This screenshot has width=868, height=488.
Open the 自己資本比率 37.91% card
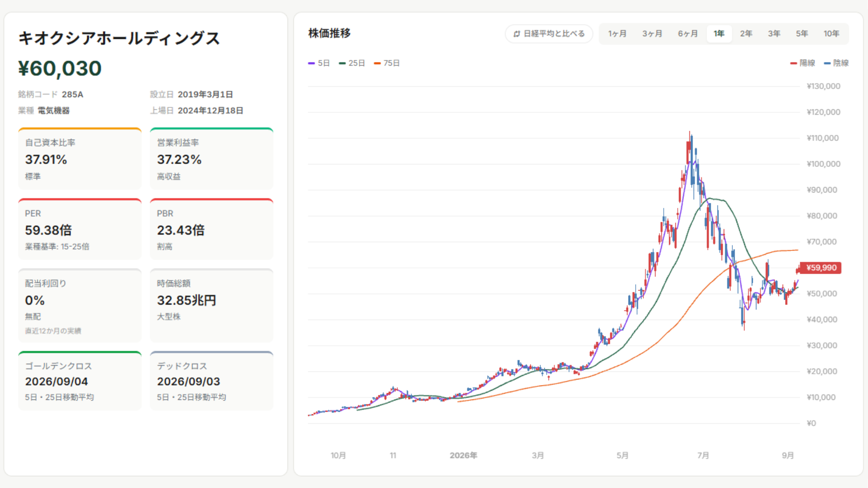click(80, 159)
